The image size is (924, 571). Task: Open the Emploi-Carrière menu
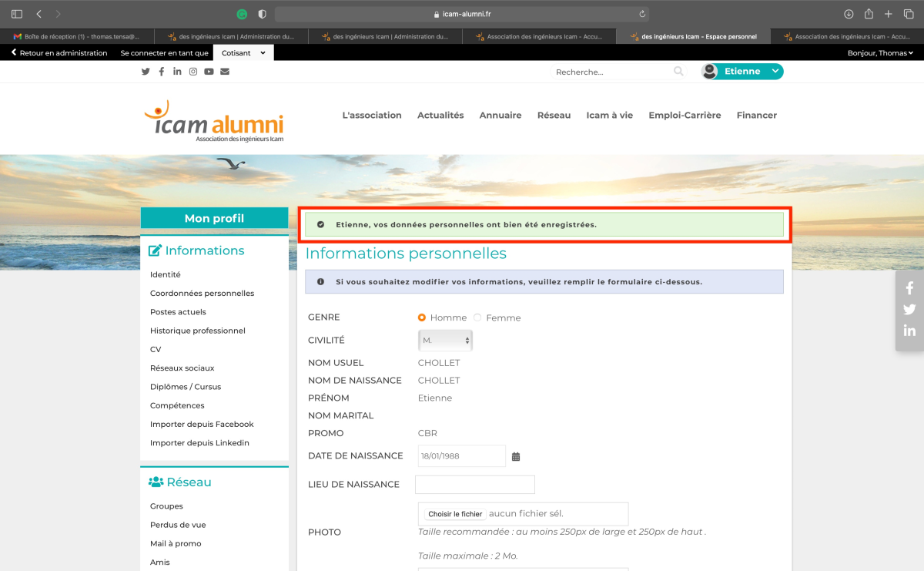click(685, 116)
